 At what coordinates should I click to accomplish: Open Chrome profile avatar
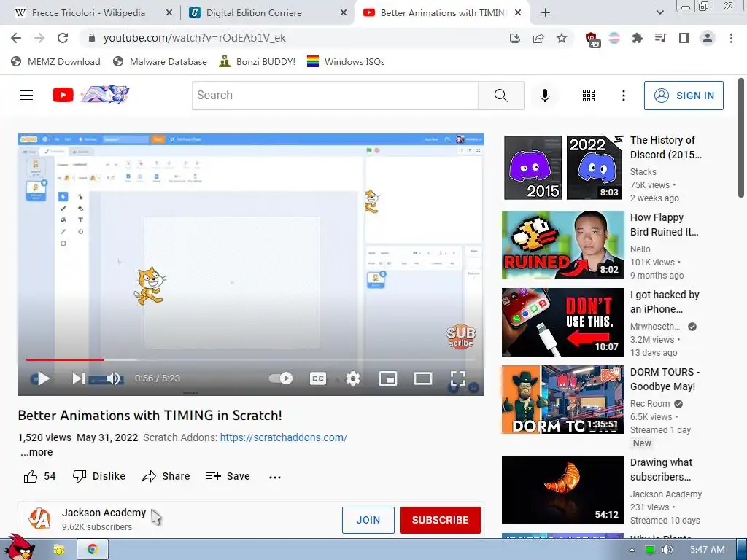pos(708,38)
